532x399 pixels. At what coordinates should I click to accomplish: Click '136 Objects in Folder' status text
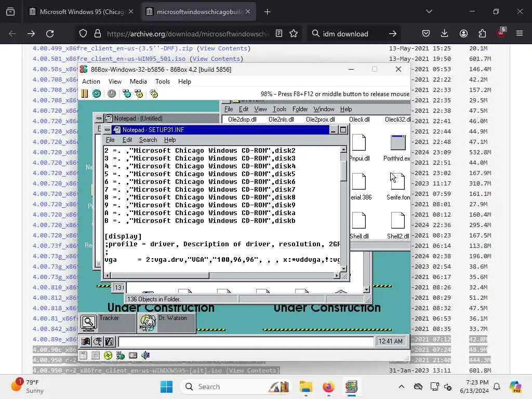pyautogui.click(x=154, y=299)
